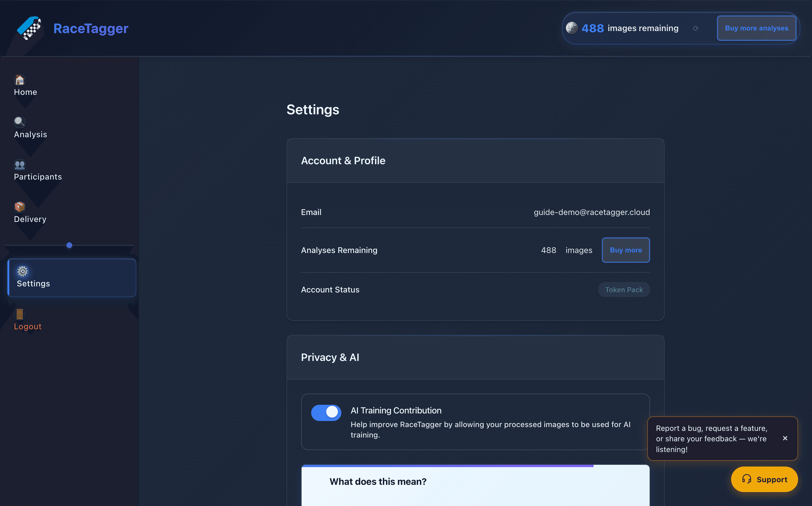Screen dimensions: 812x506
Task: Click the Settings gear icon
Action: point(22,271)
